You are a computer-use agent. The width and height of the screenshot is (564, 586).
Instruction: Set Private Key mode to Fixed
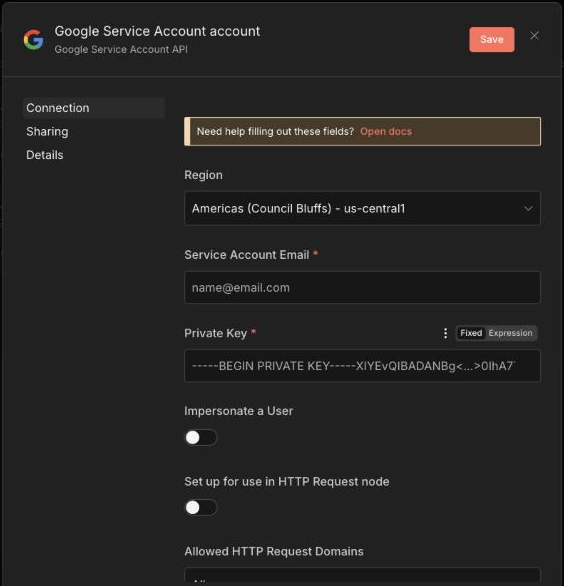point(471,333)
